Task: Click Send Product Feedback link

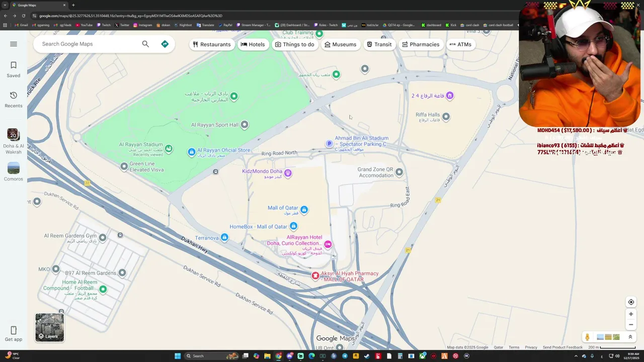Action: coord(562,347)
